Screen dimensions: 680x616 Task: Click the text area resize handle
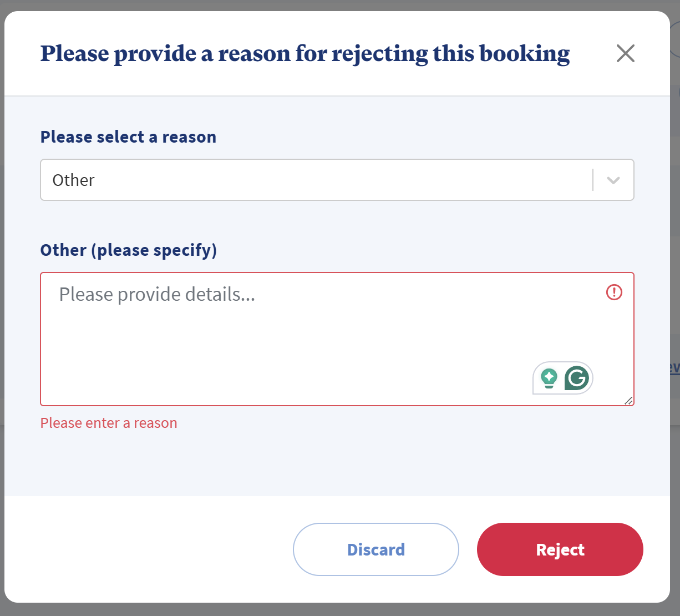[x=628, y=400]
